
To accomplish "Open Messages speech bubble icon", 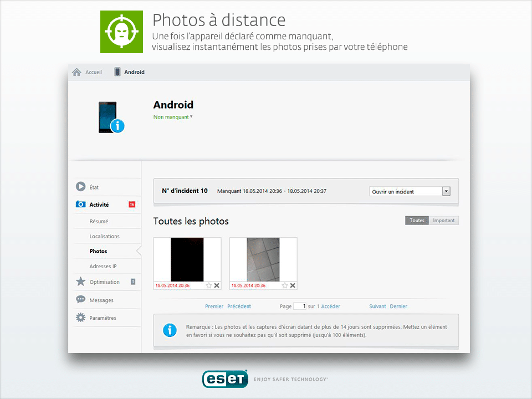I will coord(81,300).
